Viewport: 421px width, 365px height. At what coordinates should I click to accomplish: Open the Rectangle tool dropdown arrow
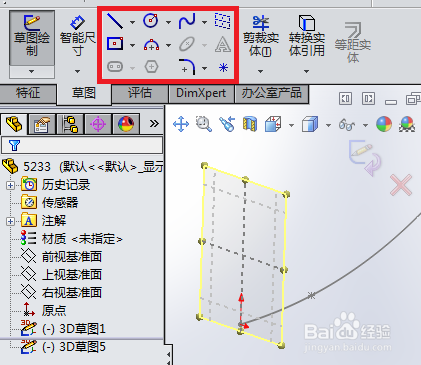tap(132, 45)
